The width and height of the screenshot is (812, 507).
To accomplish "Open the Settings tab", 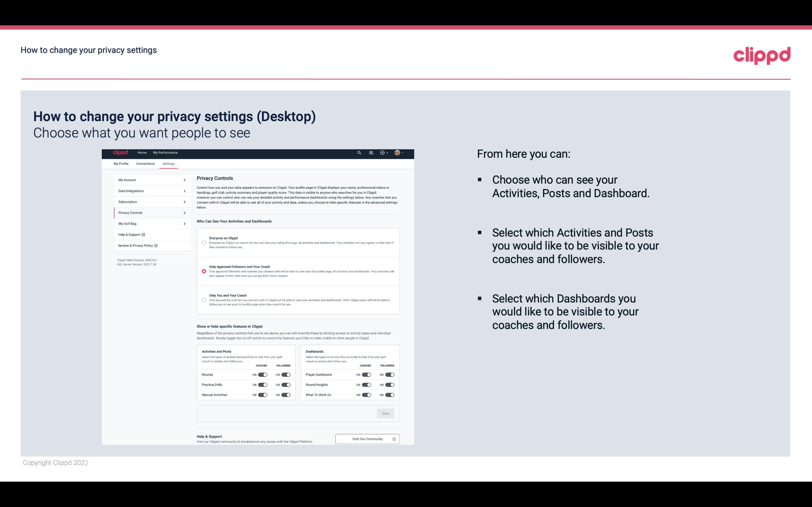I will click(x=169, y=163).
